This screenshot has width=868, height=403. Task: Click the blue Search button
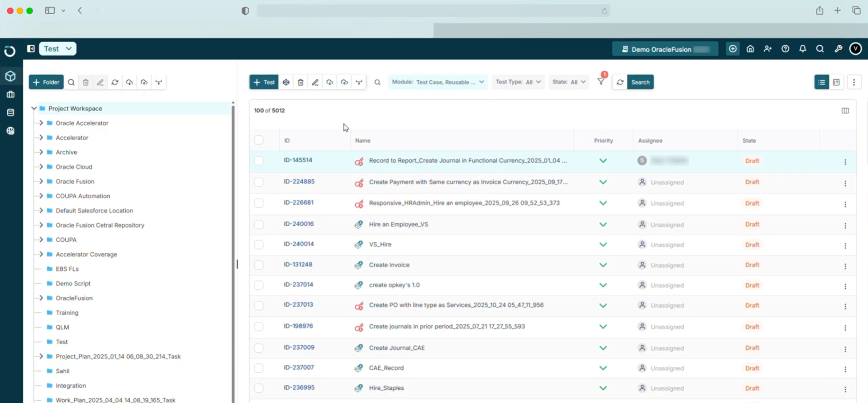(640, 82)
